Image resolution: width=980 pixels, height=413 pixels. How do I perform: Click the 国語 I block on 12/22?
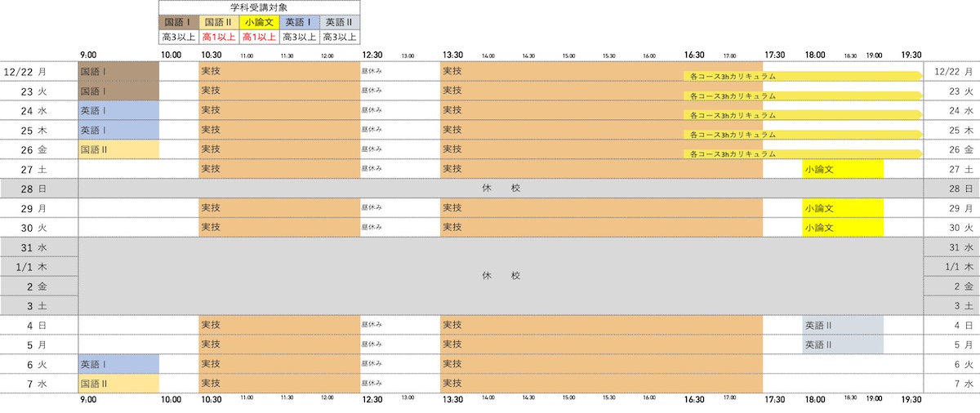pyautogui.click(x=118, y=71)
